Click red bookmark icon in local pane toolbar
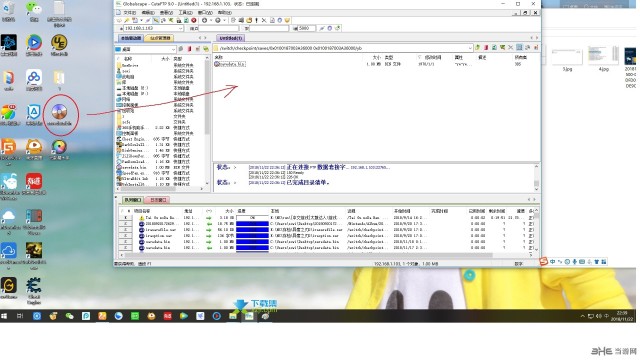This screenshot has width=640, height=360. pos(189,49)
